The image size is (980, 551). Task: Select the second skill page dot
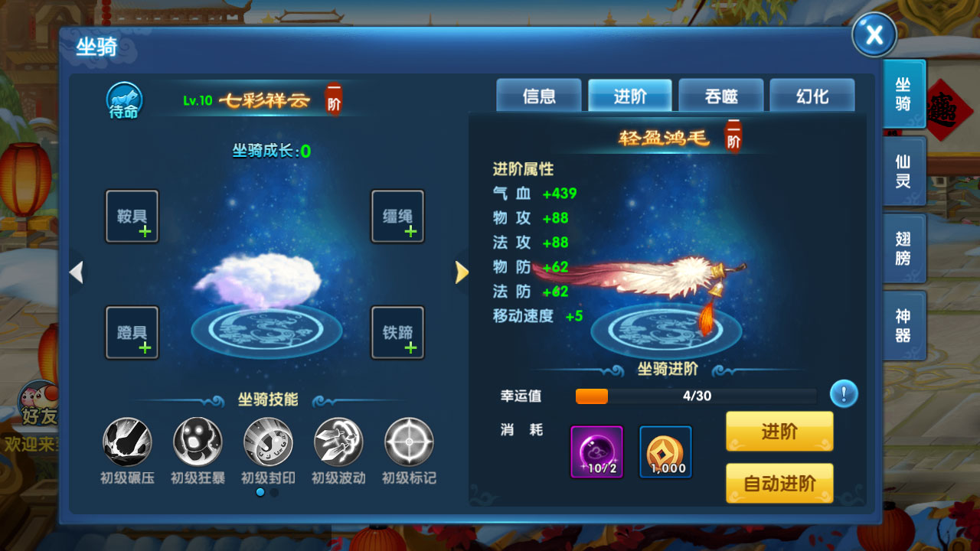click(274, 493)
